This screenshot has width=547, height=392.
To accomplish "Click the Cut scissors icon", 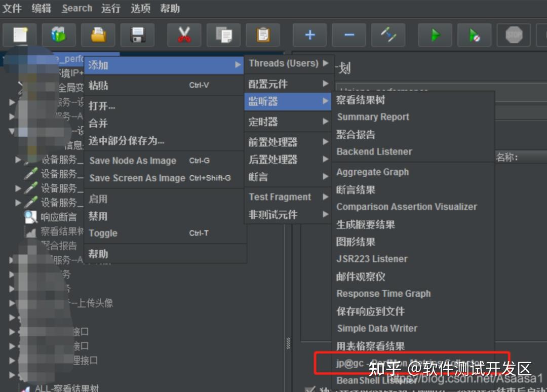I will click(184, 35).
